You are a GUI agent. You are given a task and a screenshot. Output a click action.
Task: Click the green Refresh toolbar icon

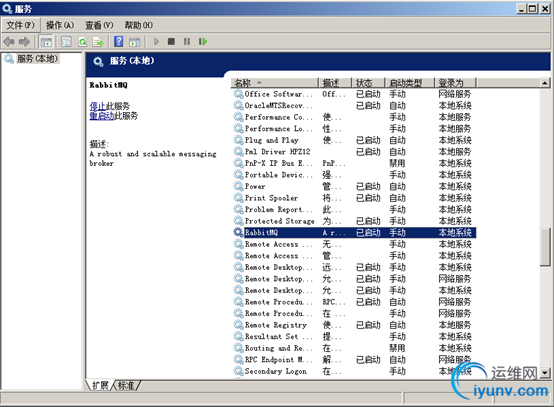pos(82,42)
